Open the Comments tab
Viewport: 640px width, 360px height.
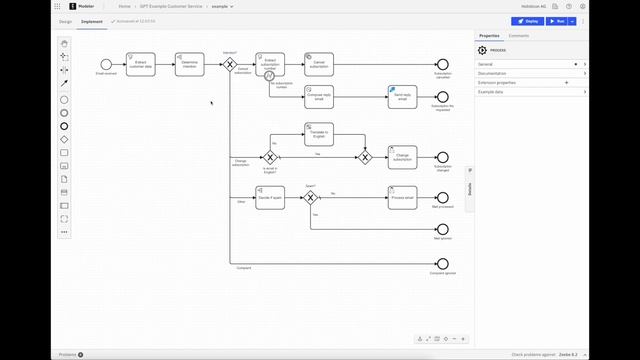pos(519,36)
